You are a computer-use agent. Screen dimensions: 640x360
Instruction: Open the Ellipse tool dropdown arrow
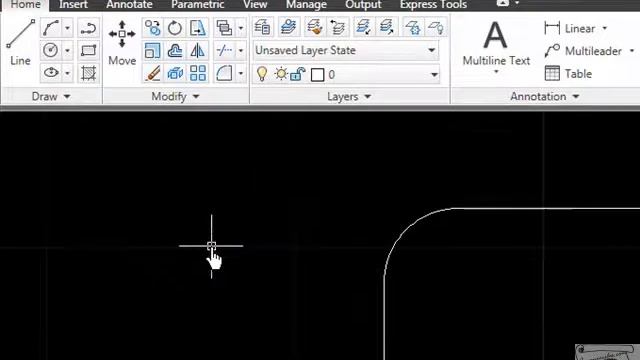click(67, 73)
